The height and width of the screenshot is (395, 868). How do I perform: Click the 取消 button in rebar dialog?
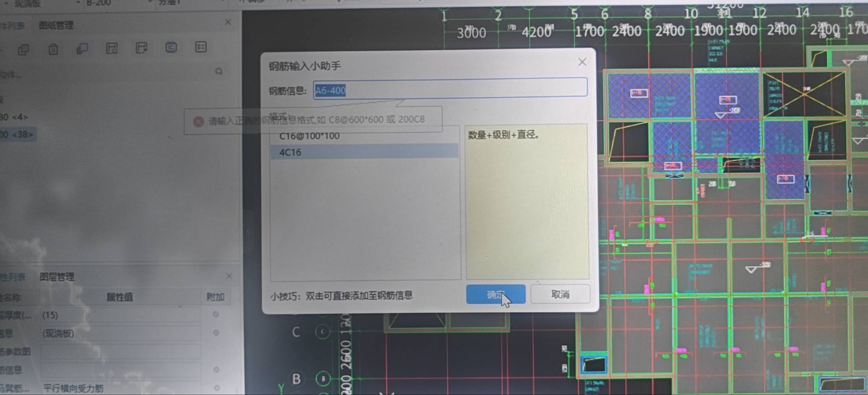coord(560,294)
